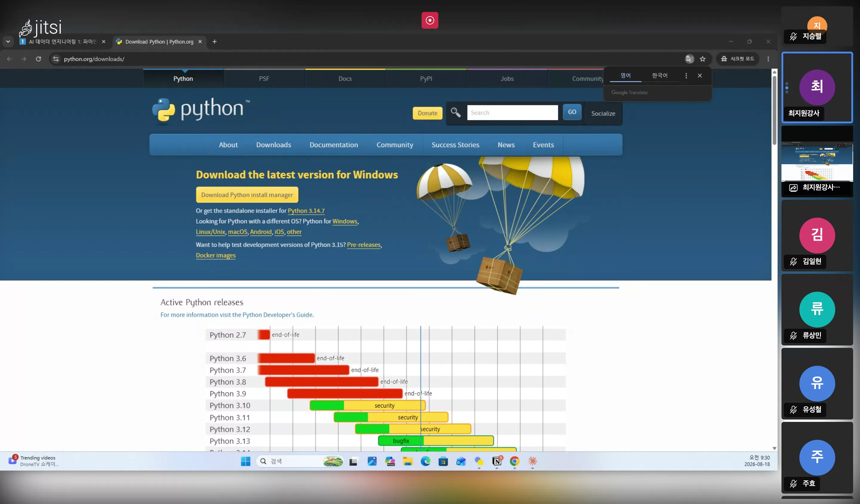This screenshot has height=504, width=860.
Task: Open the Windows Start menu
Action: point(245,462)
